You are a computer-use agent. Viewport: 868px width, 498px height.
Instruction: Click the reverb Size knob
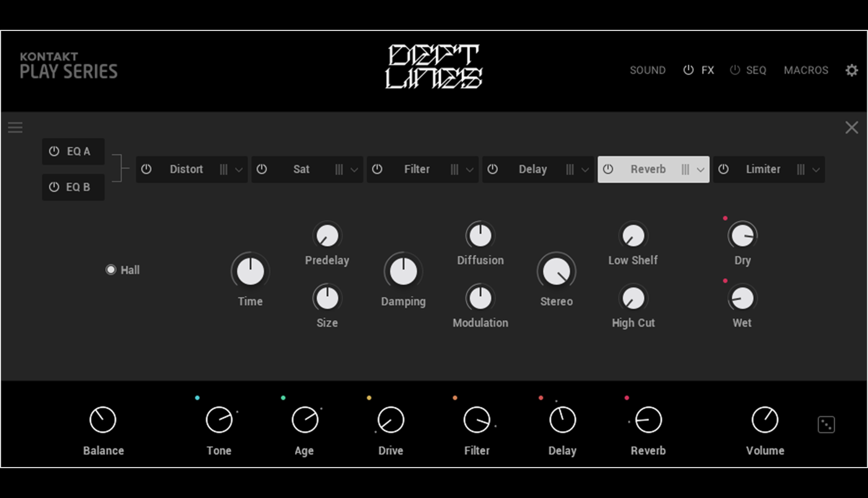coord(327,299)
